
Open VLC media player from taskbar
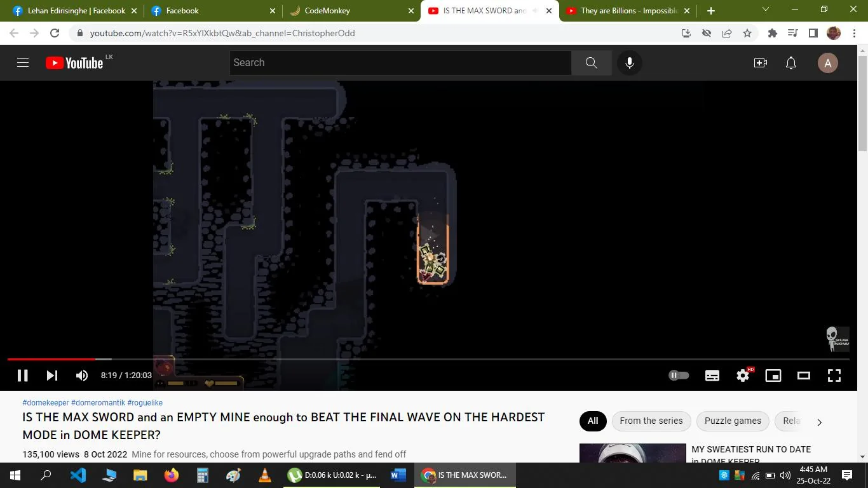pos(264,475)
